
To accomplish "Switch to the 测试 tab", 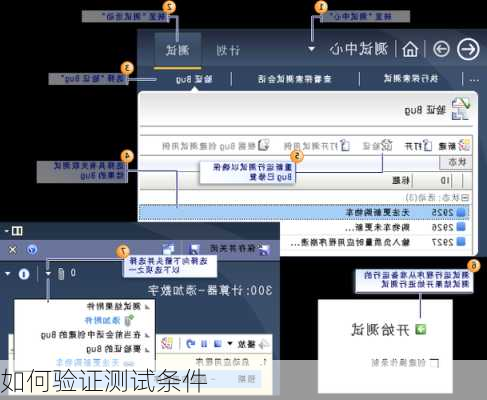I will pos(178,50).
